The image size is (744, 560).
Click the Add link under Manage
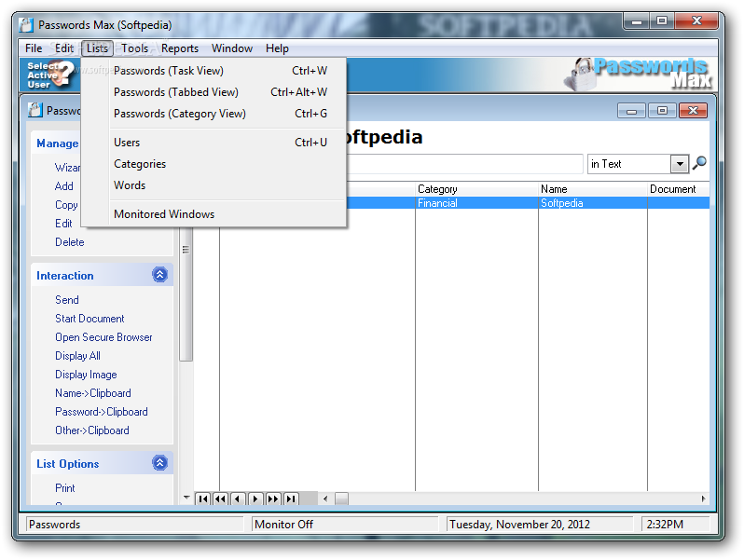point(64,185)
